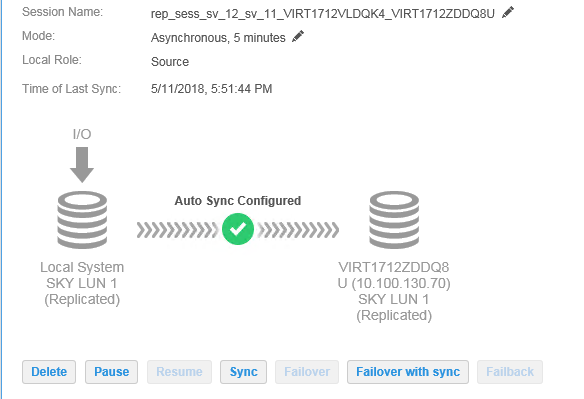Click the I/O down arrow icon
584x399 pixels.
coord(82,165)
